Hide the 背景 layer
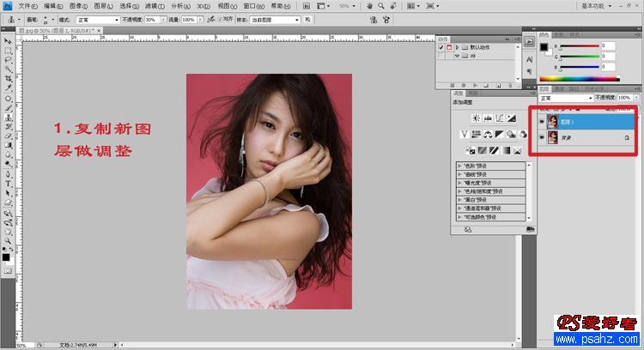This screenshot has height=350, width=644. [x=541, y=137]
